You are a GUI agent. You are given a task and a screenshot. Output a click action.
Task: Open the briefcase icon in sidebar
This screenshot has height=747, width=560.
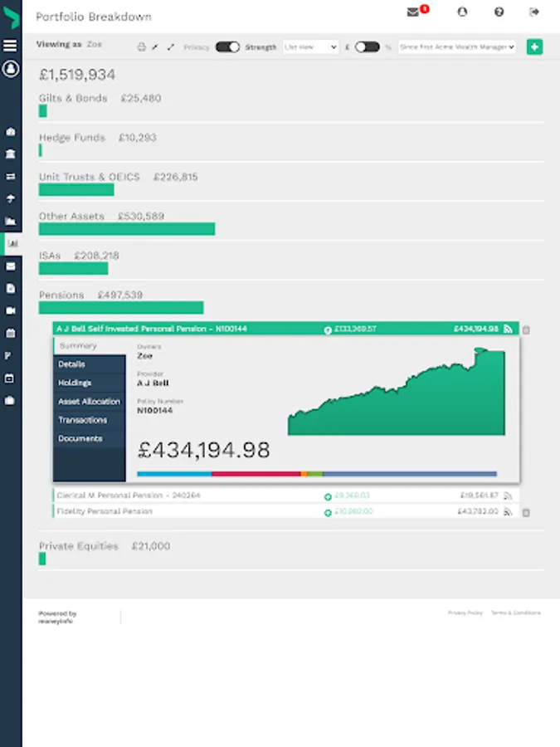(9, 401)
